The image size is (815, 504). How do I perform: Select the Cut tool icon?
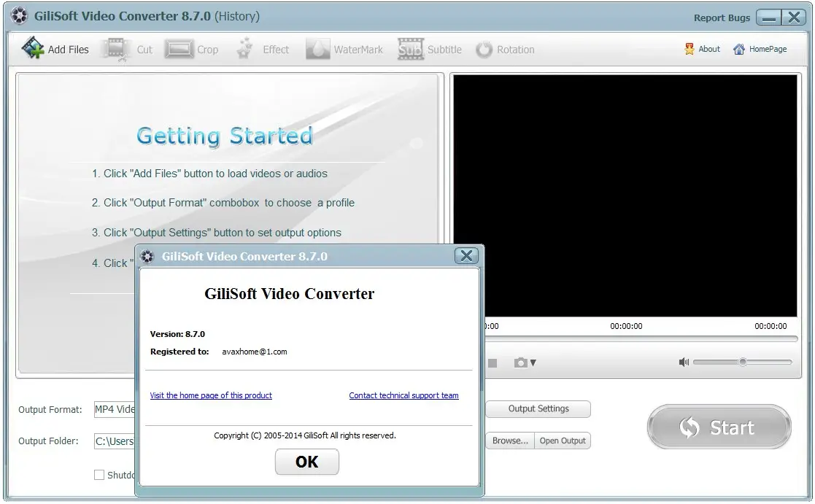point(116,50)
